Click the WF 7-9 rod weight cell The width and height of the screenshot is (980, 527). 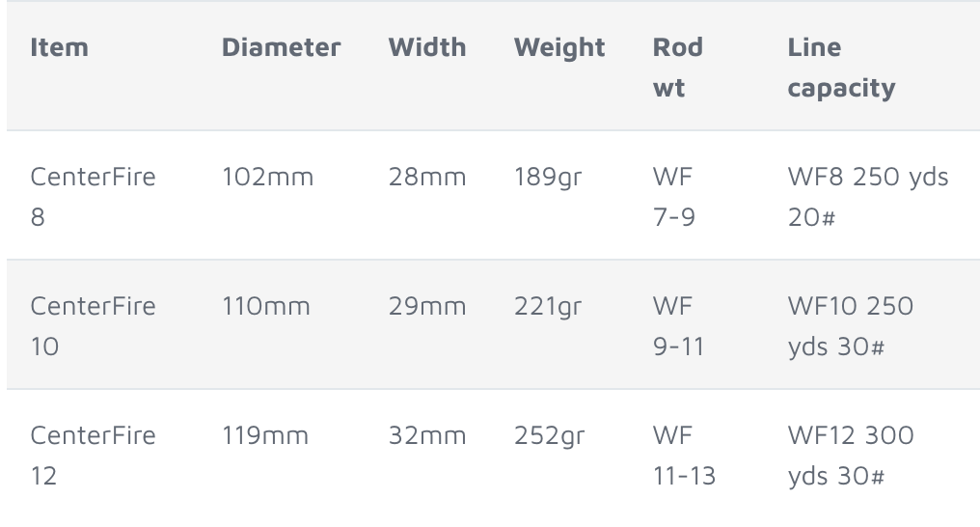(x=673, y=197)
